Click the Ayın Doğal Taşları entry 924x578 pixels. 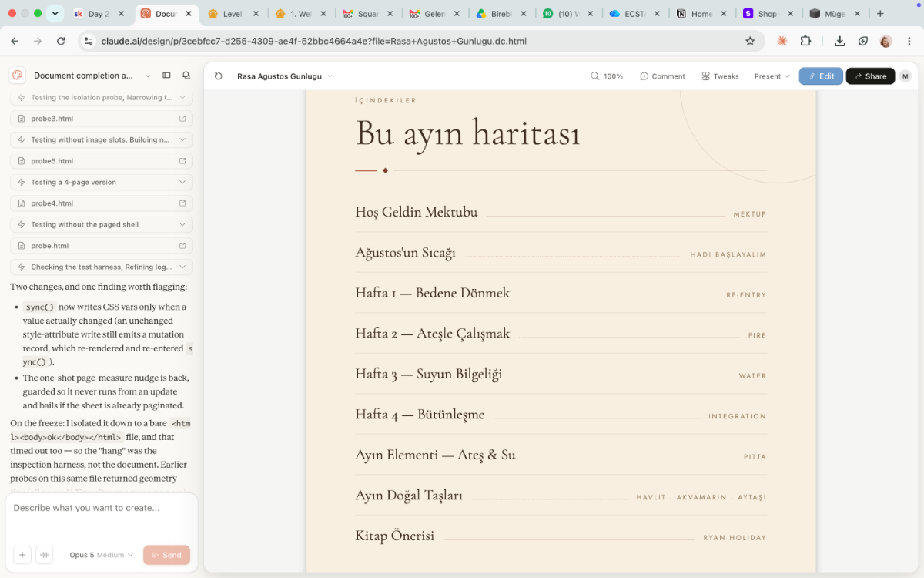point(409,496)
